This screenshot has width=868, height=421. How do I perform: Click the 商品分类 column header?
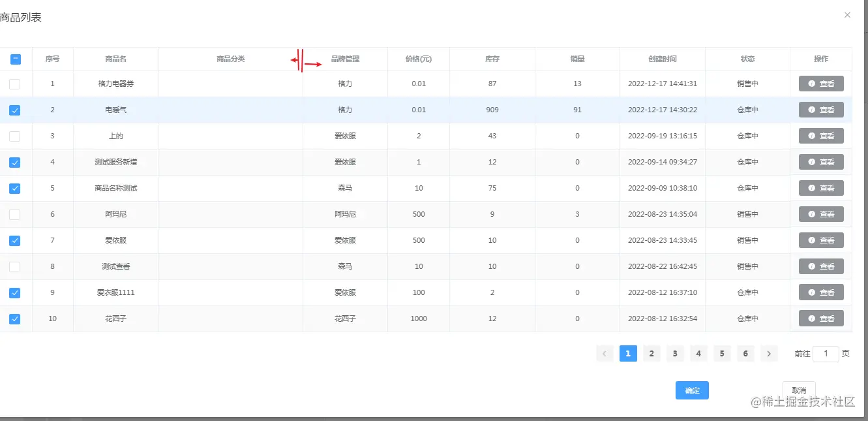(x=231, y=59)
